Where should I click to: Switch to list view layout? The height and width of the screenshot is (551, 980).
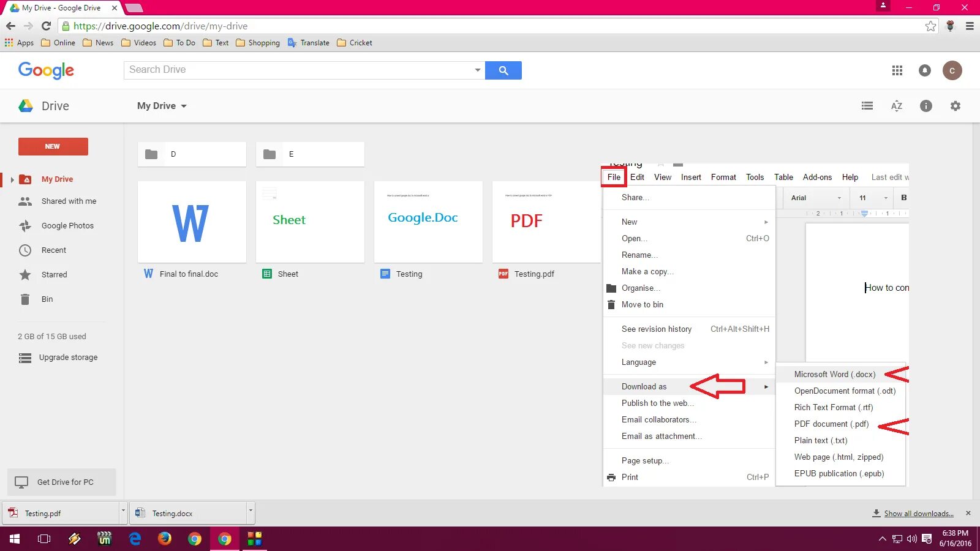click(867, 106)
